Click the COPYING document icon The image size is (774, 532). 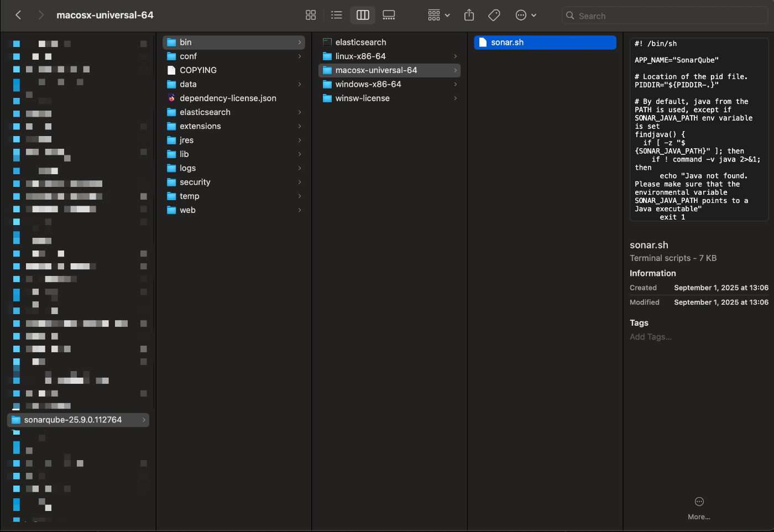(171, 70)
